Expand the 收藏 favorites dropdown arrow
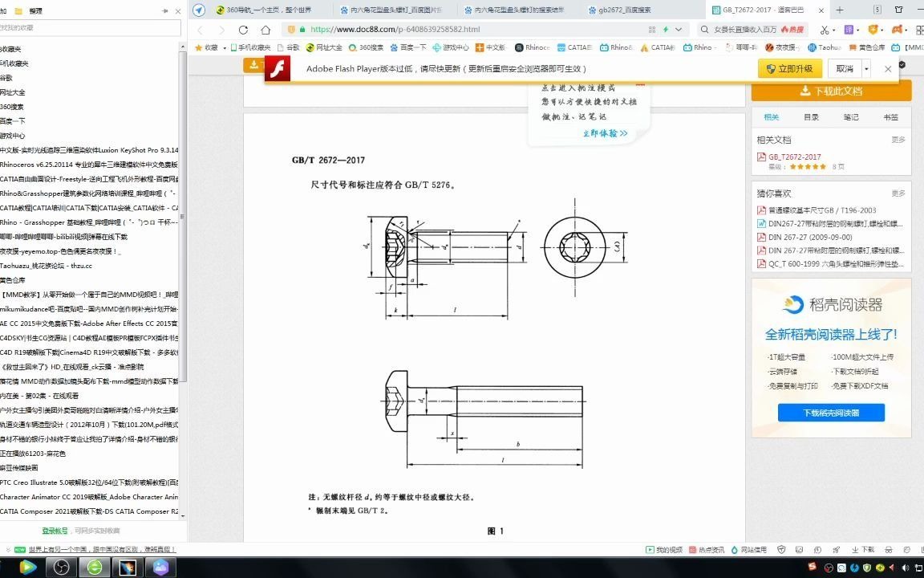The height and width of the screenshot is (578, 924). pos(224,47)
